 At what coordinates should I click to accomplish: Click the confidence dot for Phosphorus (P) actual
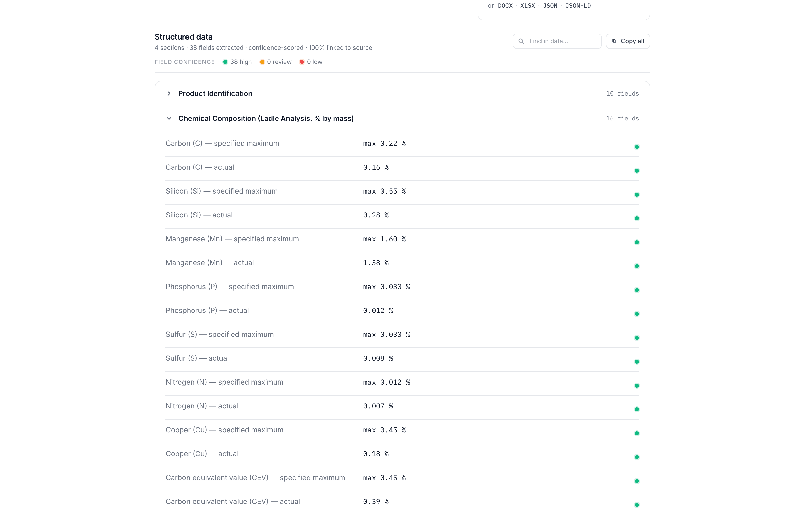(x=636, y=314)
